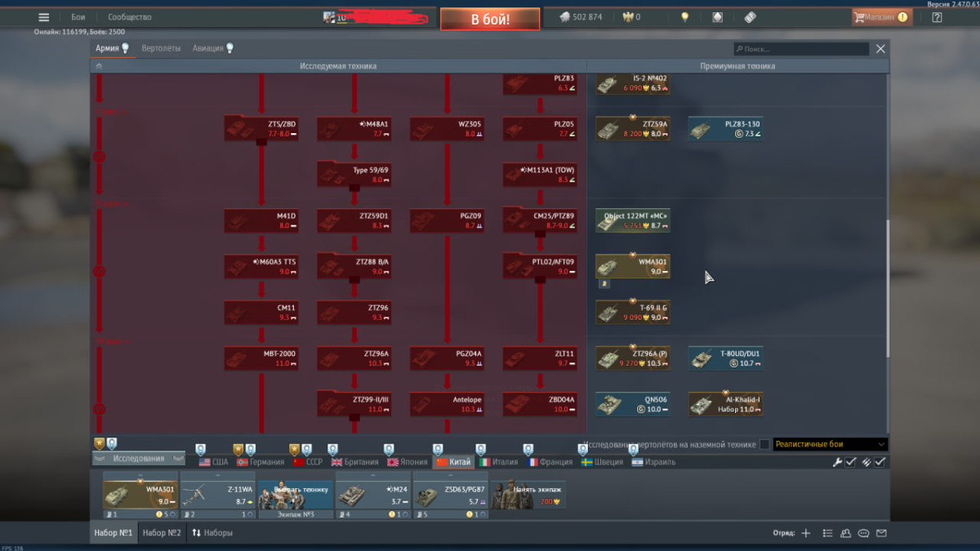
Task: Select the Набор №1 preset tab
Action: [114, 533]
